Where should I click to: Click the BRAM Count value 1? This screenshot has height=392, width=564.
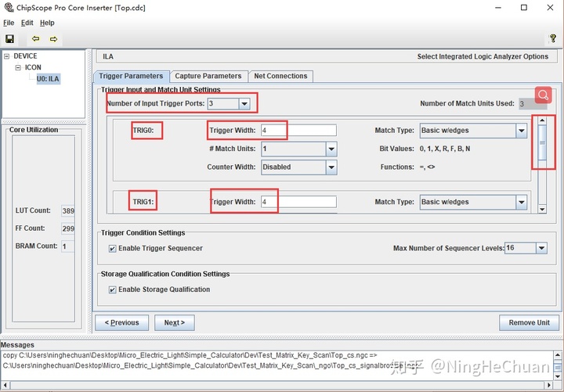click(x=68, y=246)
